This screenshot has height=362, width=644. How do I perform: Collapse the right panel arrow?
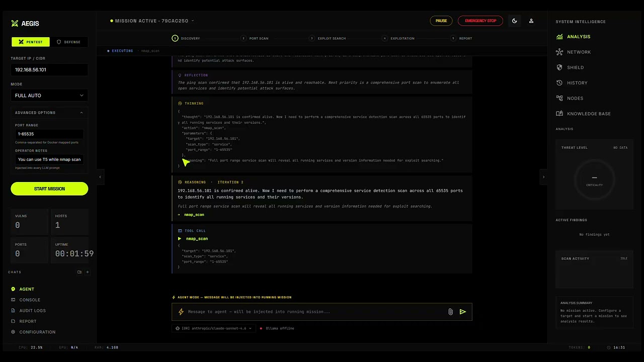coord(543,177)
